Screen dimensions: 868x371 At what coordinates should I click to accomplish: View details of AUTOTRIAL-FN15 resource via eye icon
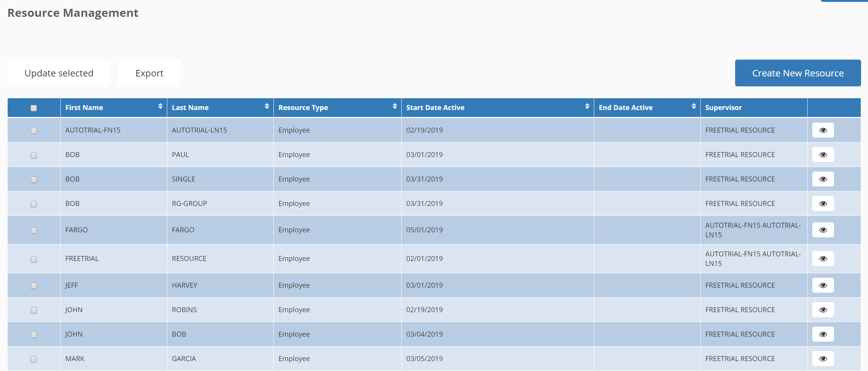[x=823, y=130]
